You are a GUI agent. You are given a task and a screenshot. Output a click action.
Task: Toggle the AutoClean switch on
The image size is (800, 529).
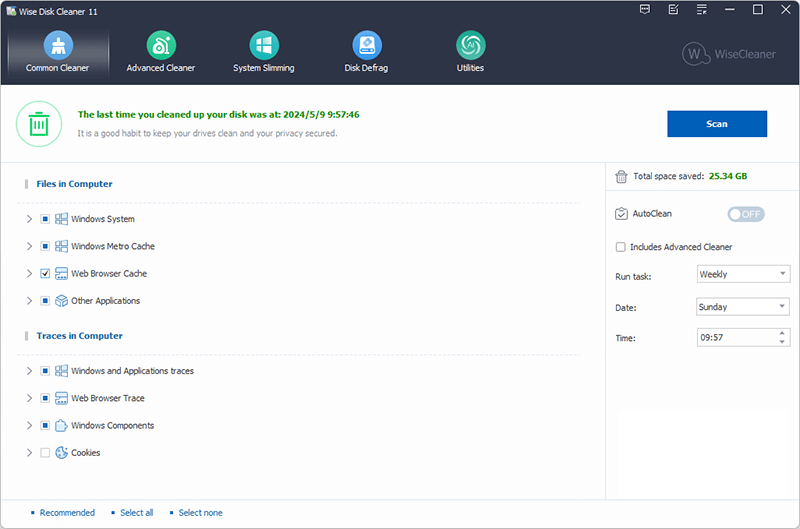[x=745, y=214]
